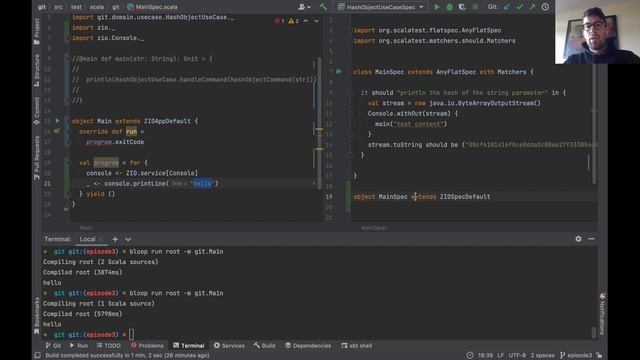Viewport: 640px width, 360px height.
Task: Click cursor position 19:39 in status bar
Action: click(485, 356)
